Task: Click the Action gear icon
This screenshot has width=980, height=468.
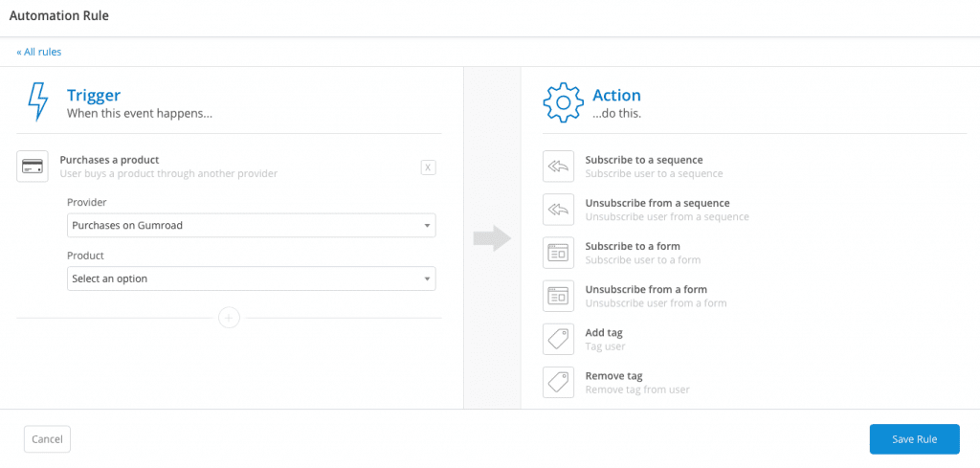Action: tap(563, 101)
